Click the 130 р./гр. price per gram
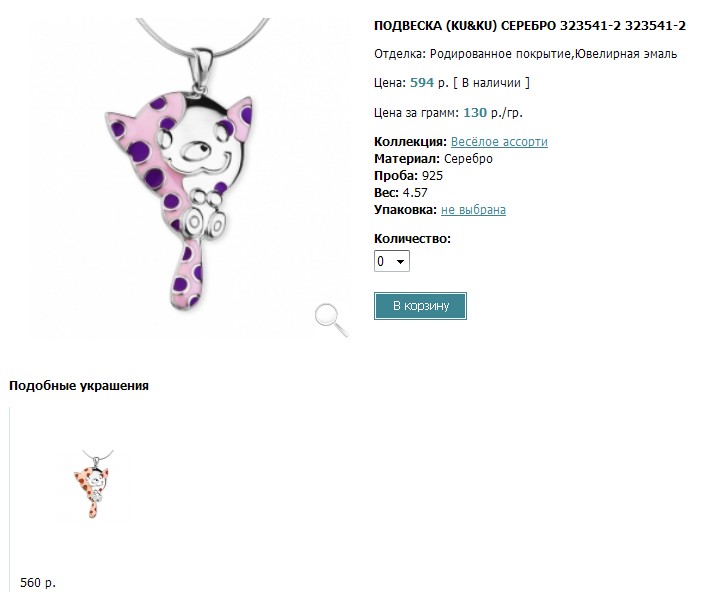Viewport: 702px width, 595px height. (x=492, y=112)
